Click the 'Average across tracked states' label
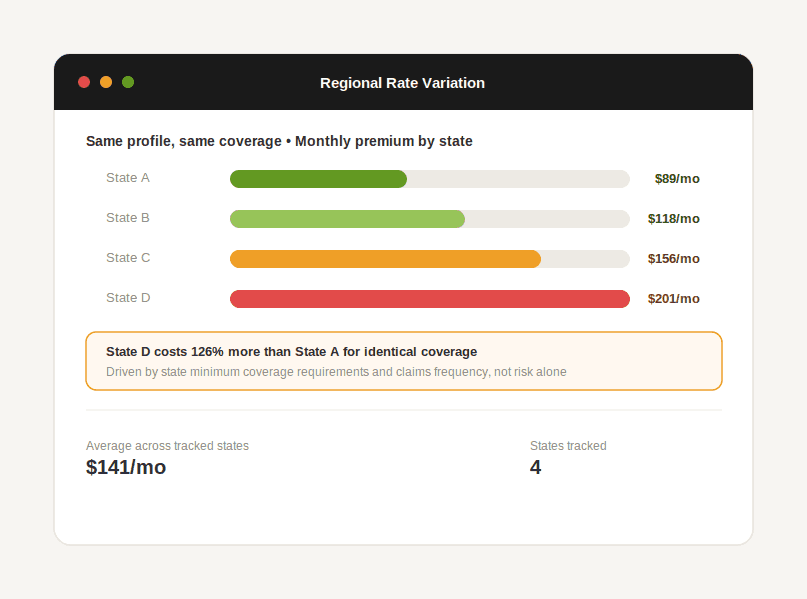Screen dimensions: 807x599 [167, 446]
